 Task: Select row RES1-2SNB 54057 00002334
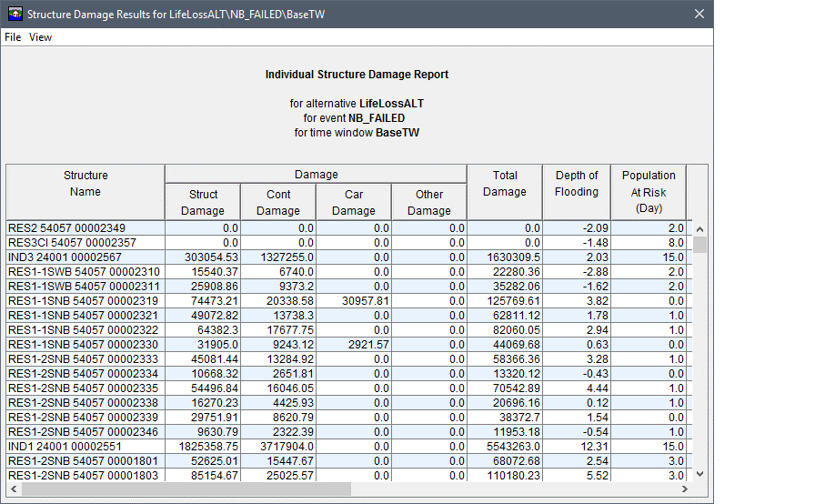(x=349, y=374)
